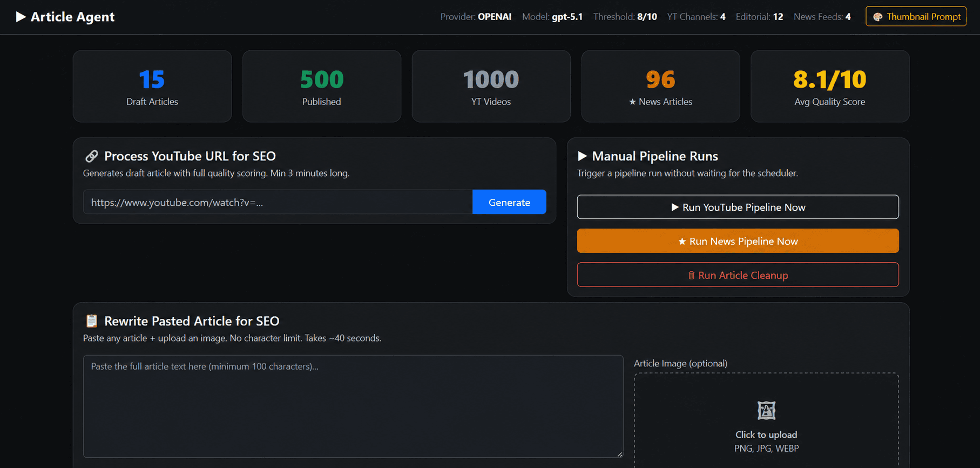Click the link chain icon beside Process YouTube URL
980x468 pixels.
coord(91,156)
